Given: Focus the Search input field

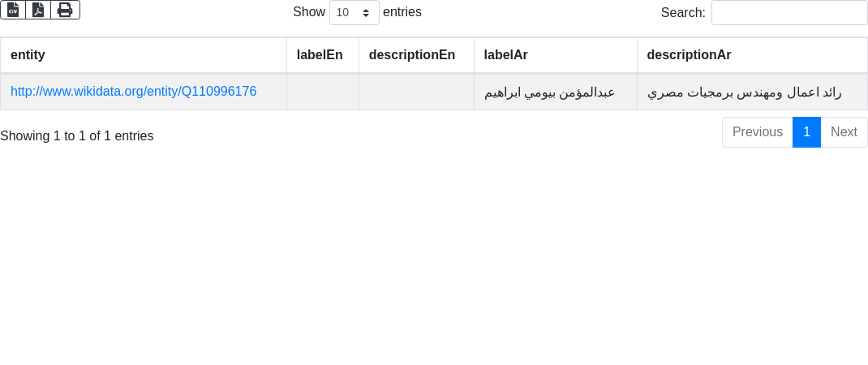Looking at the screenshot, I should [x=789, y=12].
